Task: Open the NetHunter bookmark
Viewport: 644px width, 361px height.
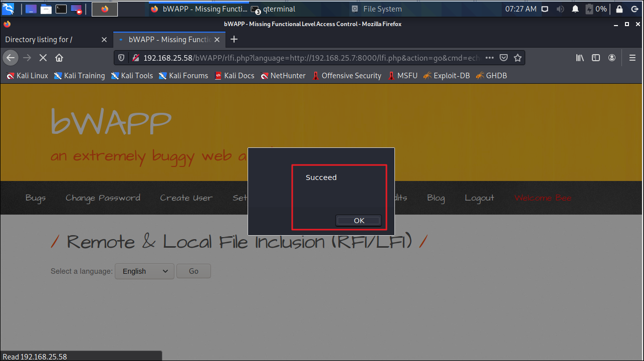Action: (x=283, y=76)
